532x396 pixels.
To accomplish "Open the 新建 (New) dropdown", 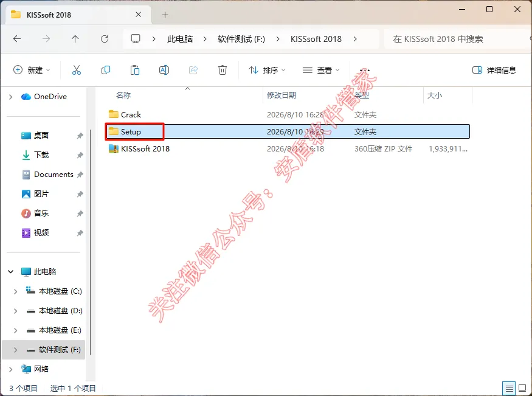I will click(32, 70).
